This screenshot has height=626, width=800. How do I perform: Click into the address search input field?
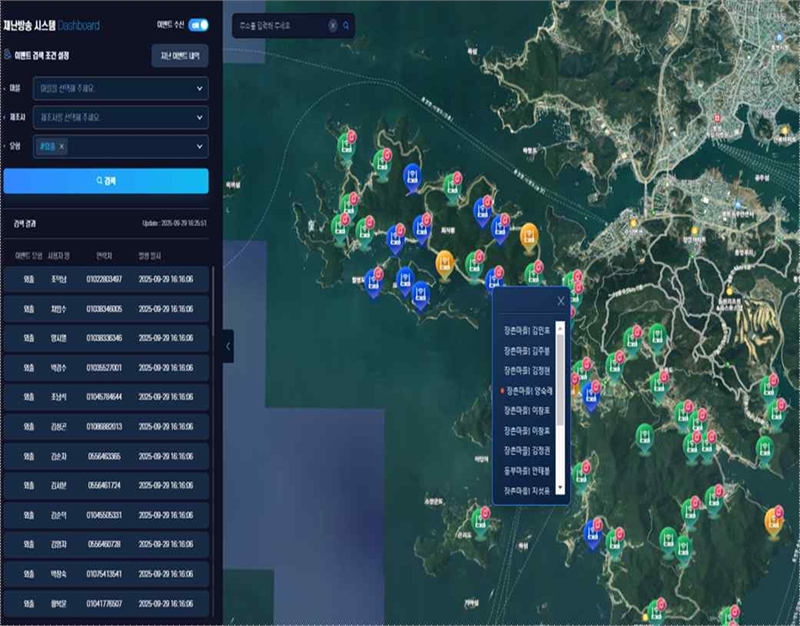(280, 25)
